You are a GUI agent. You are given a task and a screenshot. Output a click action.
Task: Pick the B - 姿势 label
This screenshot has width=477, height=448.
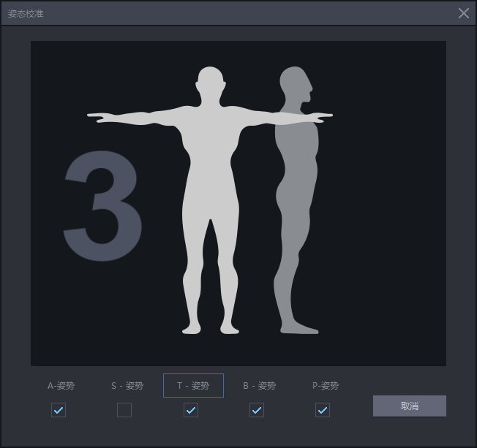(259, 385)
